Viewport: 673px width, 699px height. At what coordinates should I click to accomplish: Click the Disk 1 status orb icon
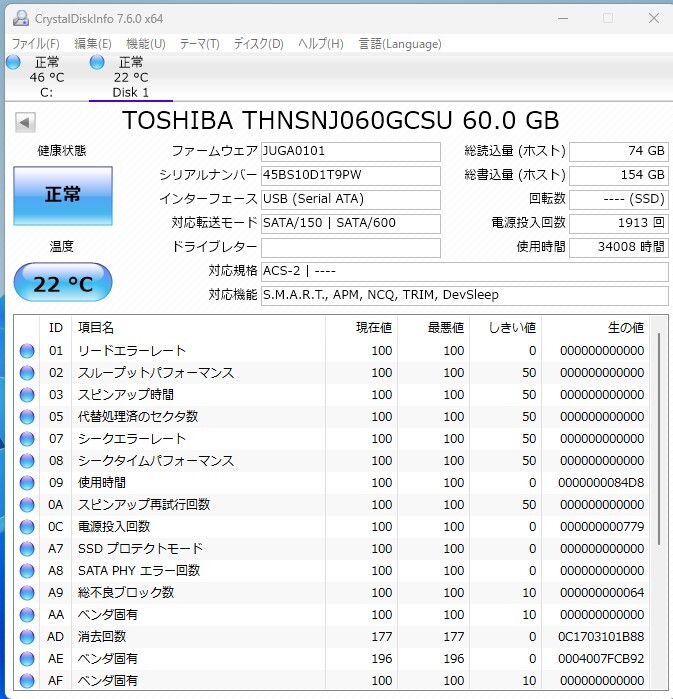pos(97,63)
